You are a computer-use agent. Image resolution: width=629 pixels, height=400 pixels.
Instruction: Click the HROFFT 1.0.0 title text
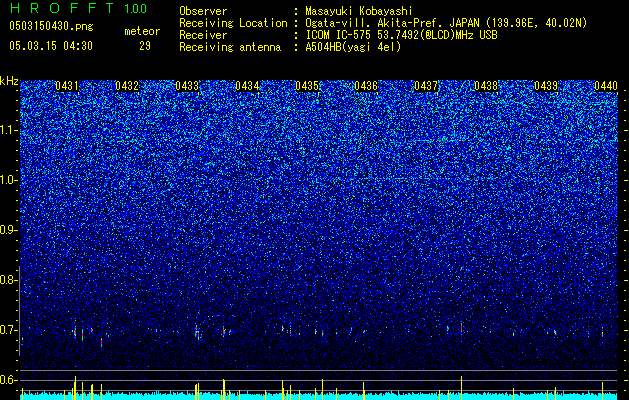(79, 8)
